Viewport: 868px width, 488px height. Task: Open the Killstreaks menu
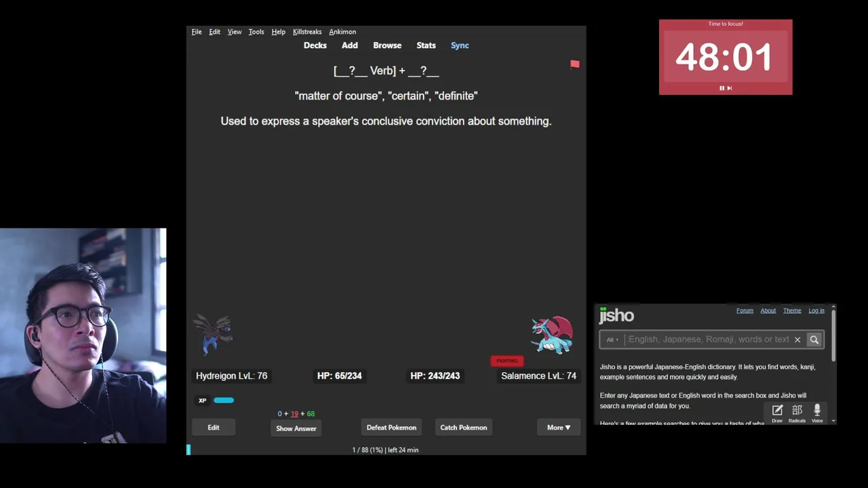307,32
